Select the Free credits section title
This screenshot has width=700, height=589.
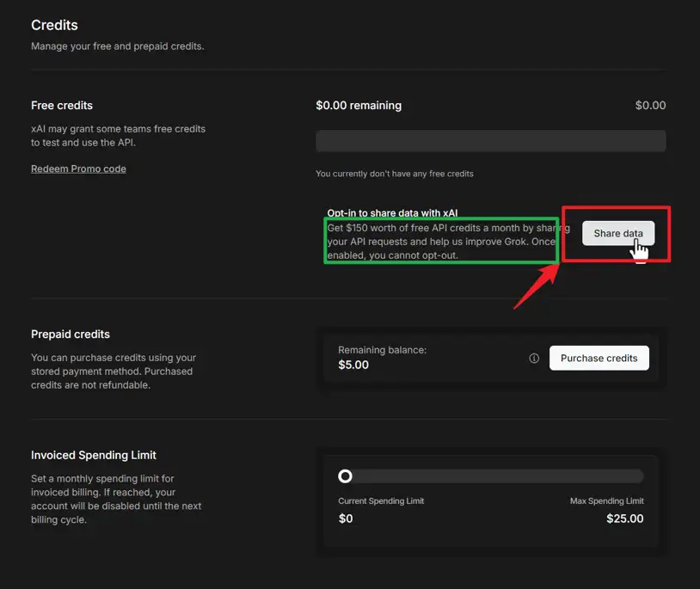click(62, 105)
